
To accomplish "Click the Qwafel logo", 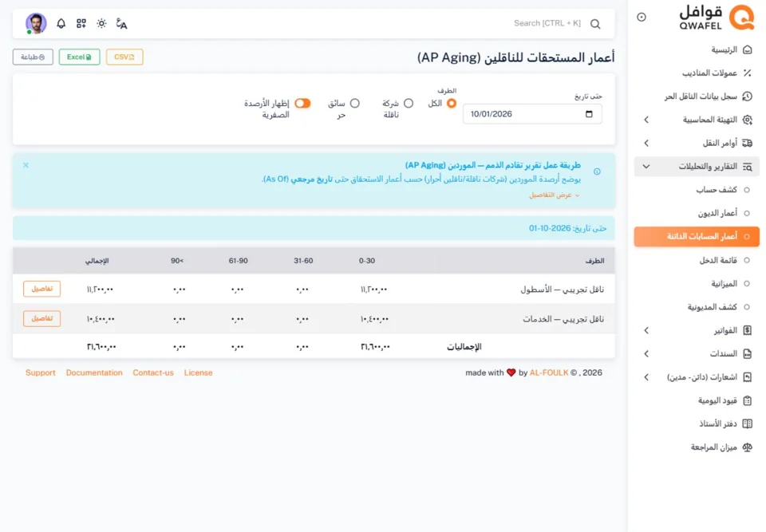I will coord(717,18).
